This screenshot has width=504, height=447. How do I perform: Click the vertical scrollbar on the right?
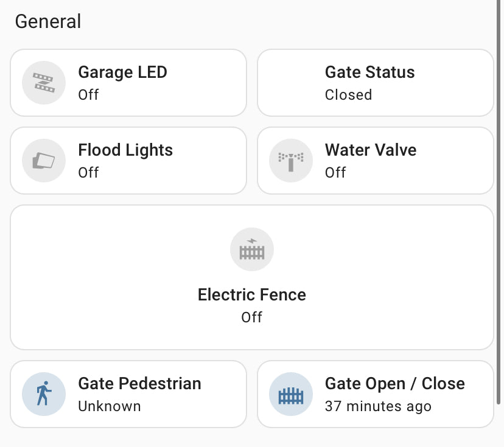click(500, 201)
